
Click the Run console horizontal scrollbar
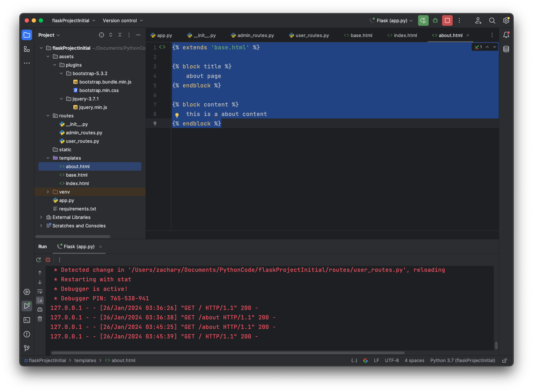tap(228, 353)
